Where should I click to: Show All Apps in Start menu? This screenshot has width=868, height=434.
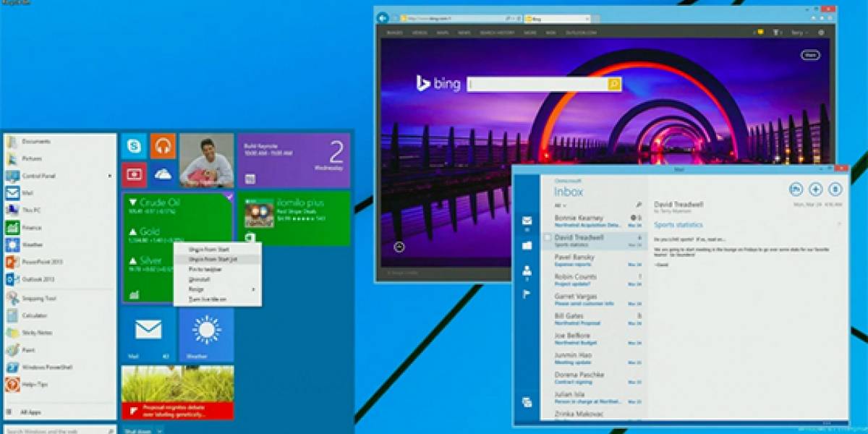pos(59,412)
